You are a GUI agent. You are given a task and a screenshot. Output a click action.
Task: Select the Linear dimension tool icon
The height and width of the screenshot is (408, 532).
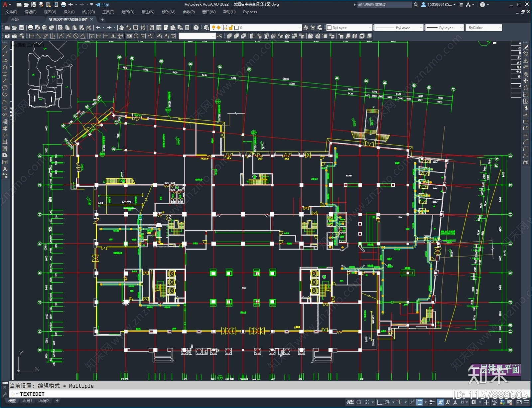32,36
